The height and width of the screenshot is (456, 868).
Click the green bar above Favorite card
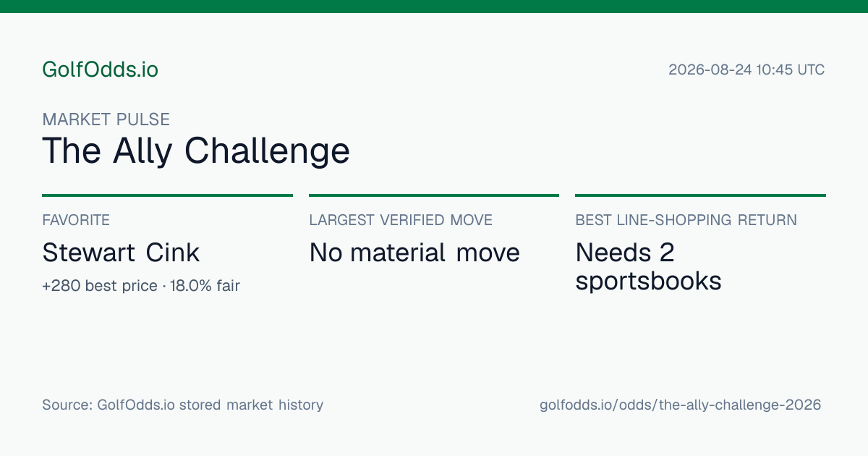pos(167,195)
